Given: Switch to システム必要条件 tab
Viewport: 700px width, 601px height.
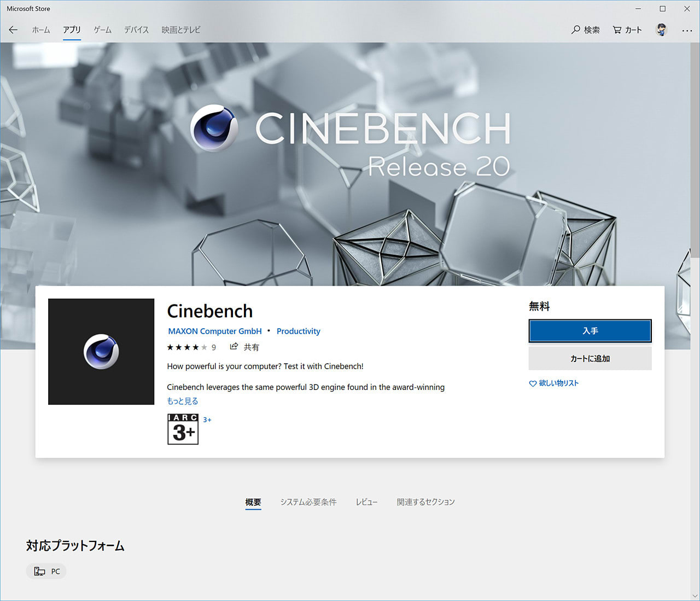Looking at the screenshot, I should pos(308,502).
